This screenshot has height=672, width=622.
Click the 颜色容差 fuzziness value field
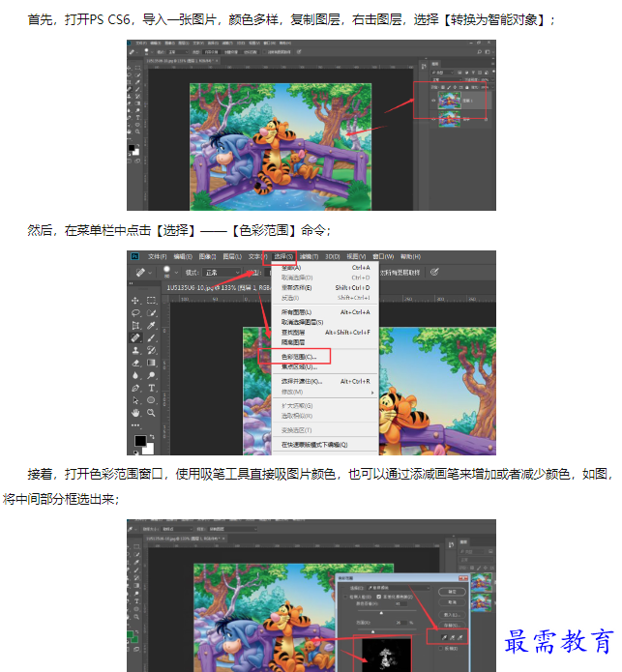[400, 603]
